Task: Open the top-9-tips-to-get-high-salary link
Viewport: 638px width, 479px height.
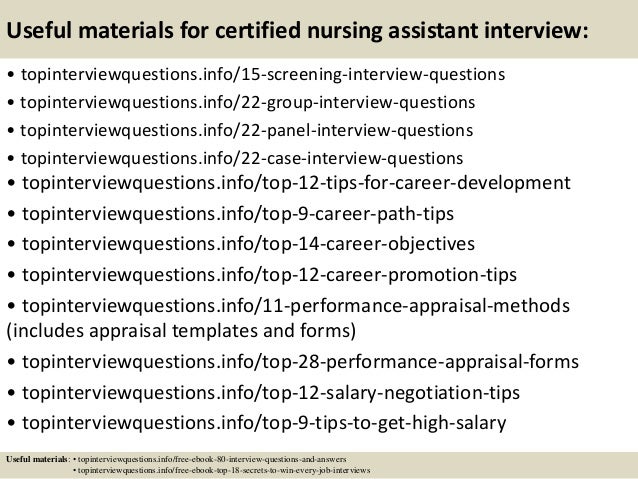Action: coord(264,423)
